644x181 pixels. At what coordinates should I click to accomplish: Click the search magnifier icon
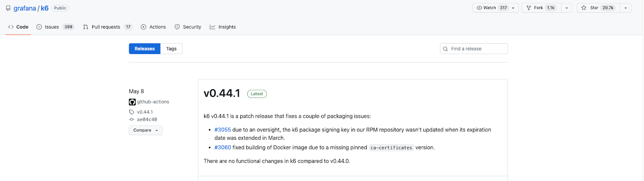point(445,49)
